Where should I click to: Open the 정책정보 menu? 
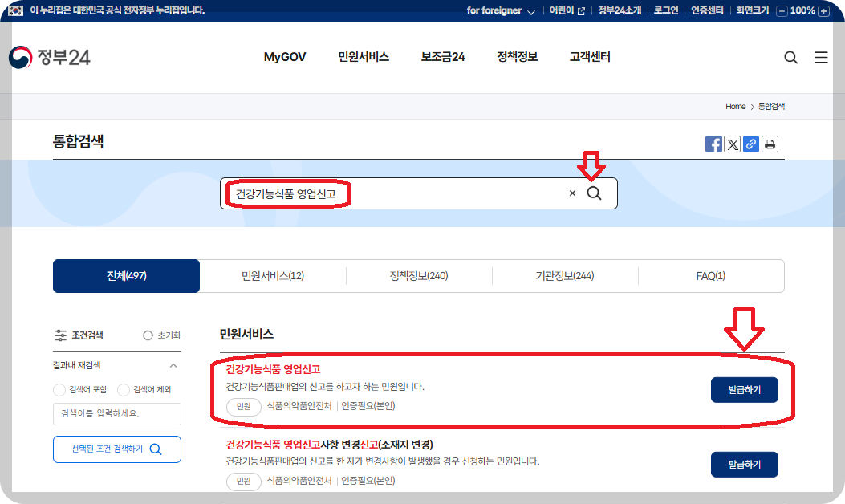[x=517, y=57]
